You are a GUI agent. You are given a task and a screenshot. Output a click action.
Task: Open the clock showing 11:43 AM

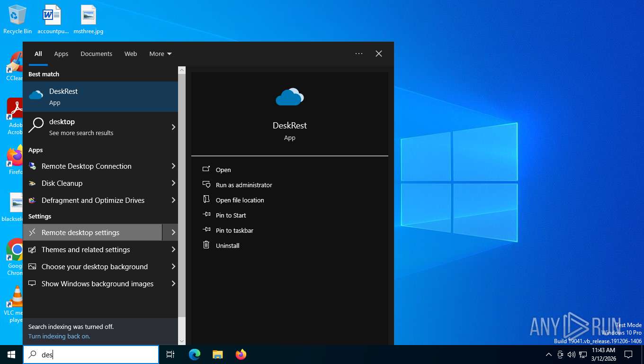pos(603,355)
